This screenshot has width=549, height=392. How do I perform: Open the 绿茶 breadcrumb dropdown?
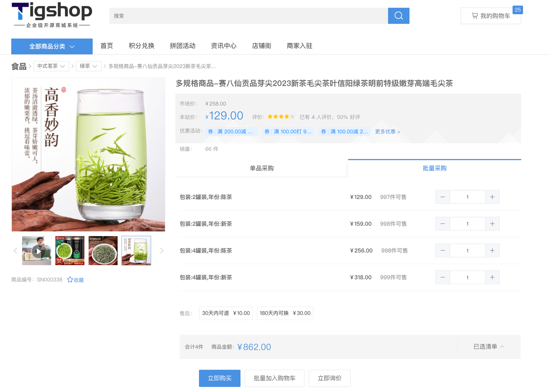[x=88, y=66]
